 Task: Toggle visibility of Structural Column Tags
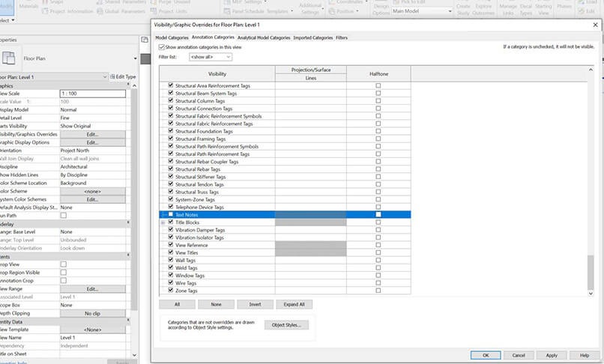tap(171, 100)
